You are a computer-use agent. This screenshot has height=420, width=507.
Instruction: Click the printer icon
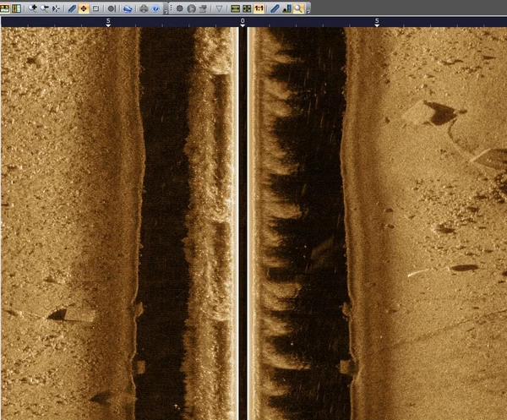click(x=144, y=8)
